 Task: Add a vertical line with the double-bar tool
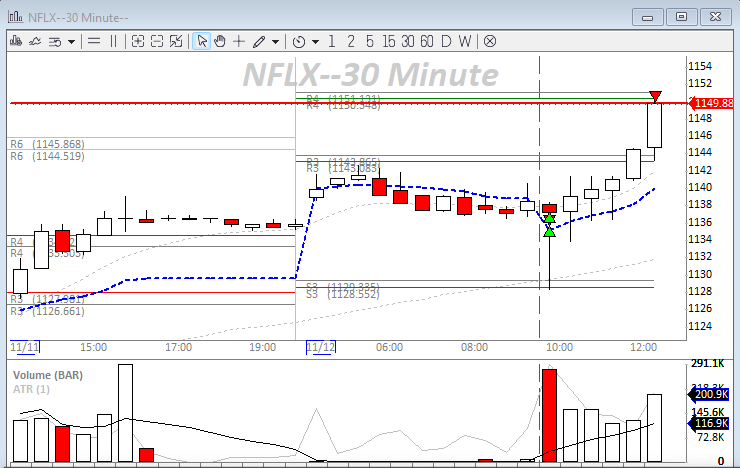click(113, 42)
